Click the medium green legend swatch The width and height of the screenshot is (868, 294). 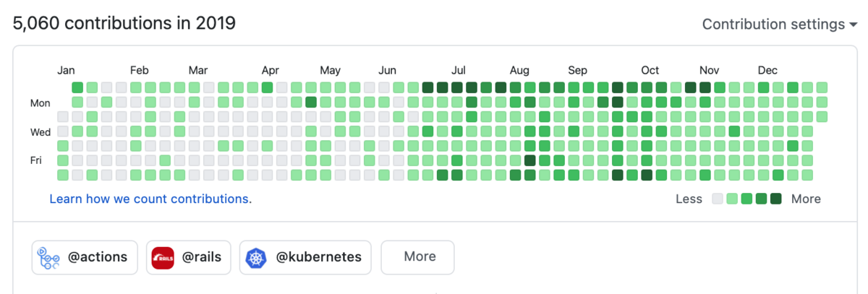(746, 199)
